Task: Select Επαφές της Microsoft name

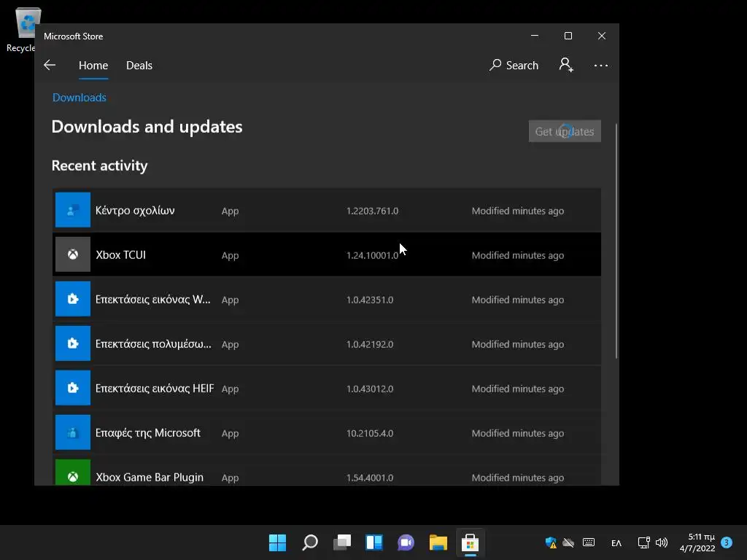Action: [x=147, y=433]
